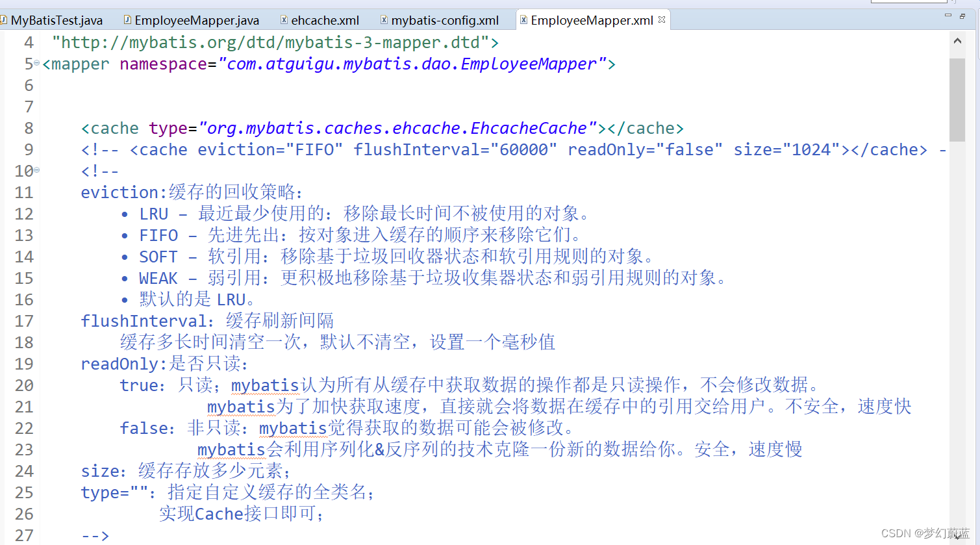Image resolution: width=980 pixels, height=545 pixels.
Task: Click 'size:' on line 24
Action: (104, 472)
